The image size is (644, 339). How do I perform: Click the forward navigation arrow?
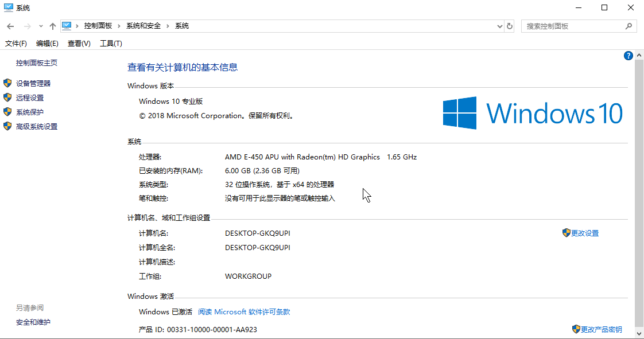coord(27,26)
